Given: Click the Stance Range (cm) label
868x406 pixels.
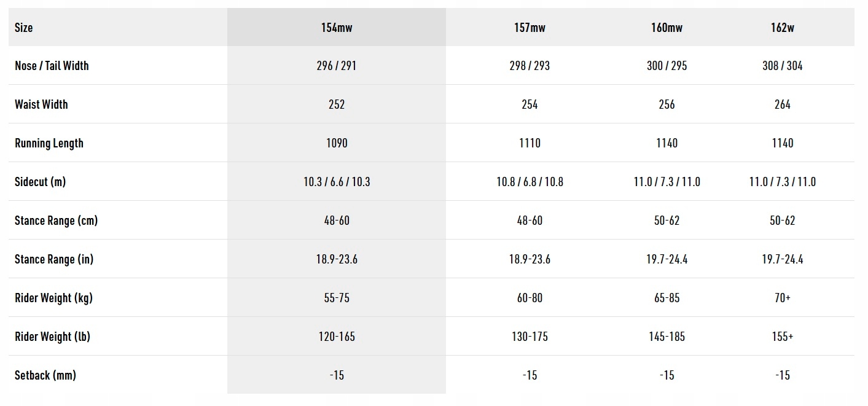Looking at the screenshot, I should point(56,221).
